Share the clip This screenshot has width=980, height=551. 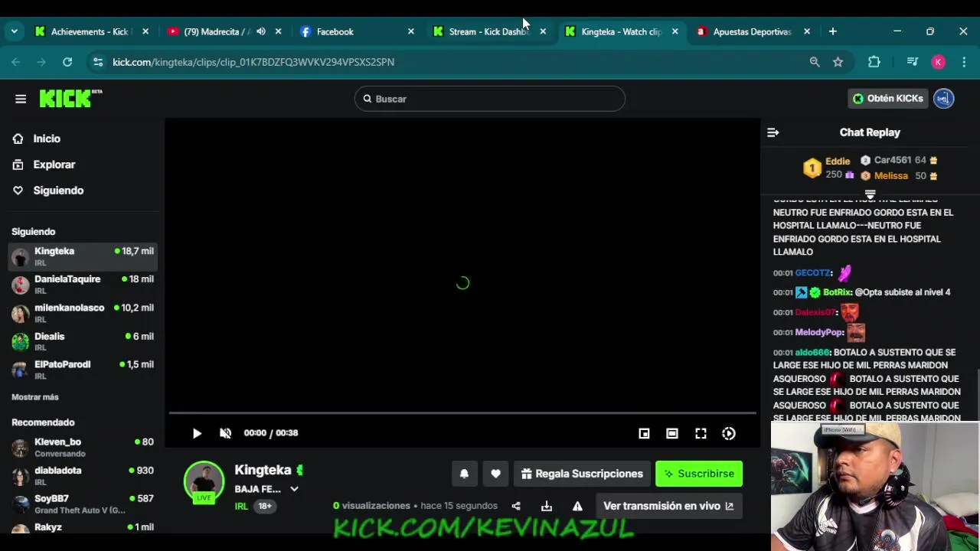click(516, 506)
